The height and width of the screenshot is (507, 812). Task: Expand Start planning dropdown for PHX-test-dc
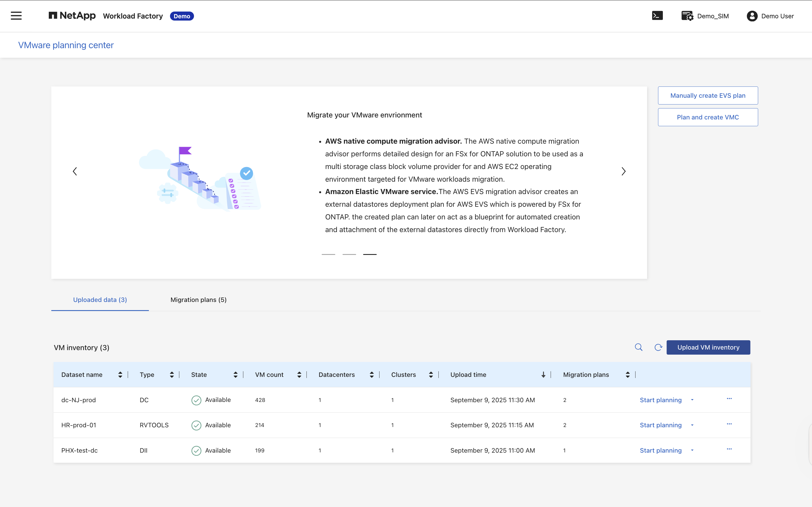coord(692,450)
